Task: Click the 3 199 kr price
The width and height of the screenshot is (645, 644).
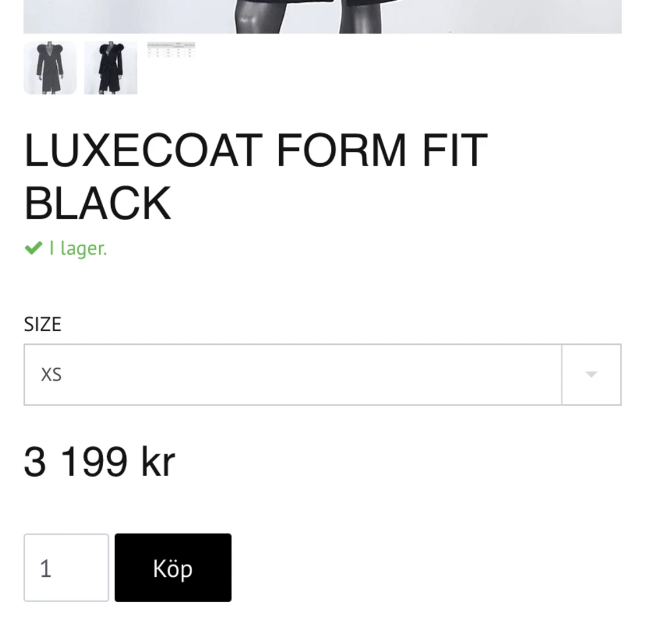Action: click(x=99, y=462)
